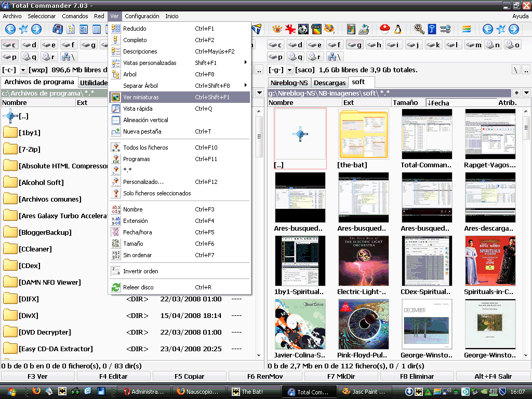Click the Linux penguin icon in toolbar

(398, 29)
